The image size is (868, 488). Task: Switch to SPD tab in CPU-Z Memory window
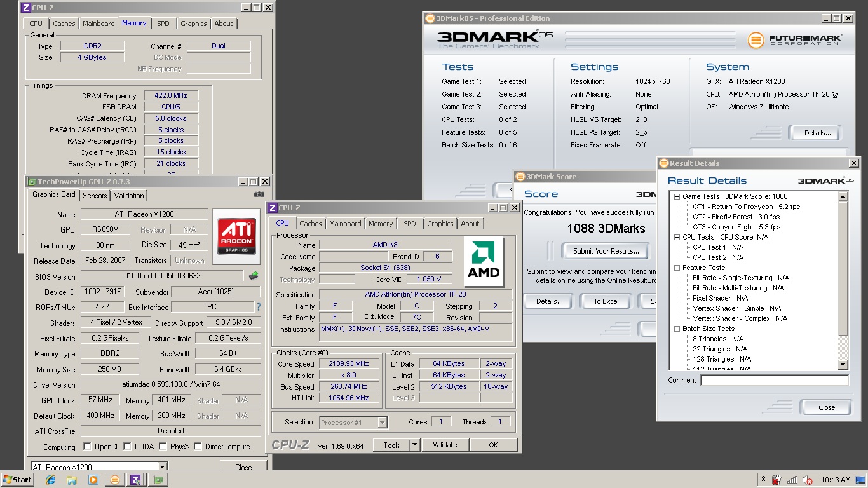[163, 24]
